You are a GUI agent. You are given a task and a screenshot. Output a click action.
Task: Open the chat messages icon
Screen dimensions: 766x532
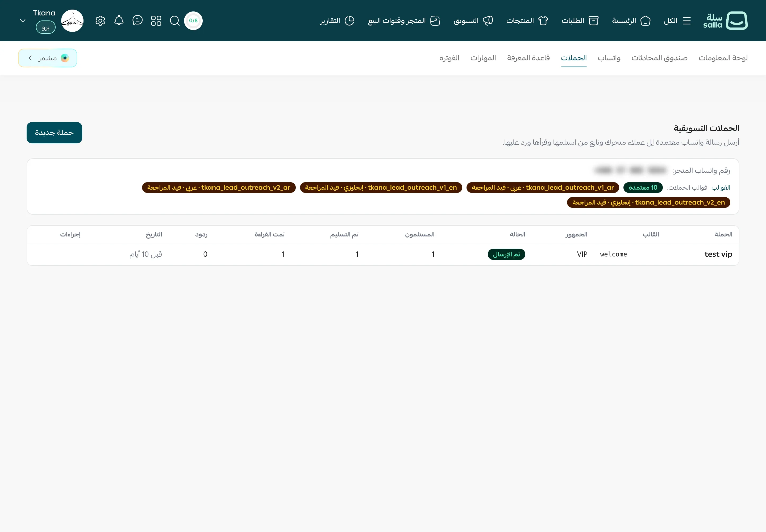pyautogui.click(x=137, y=20)
